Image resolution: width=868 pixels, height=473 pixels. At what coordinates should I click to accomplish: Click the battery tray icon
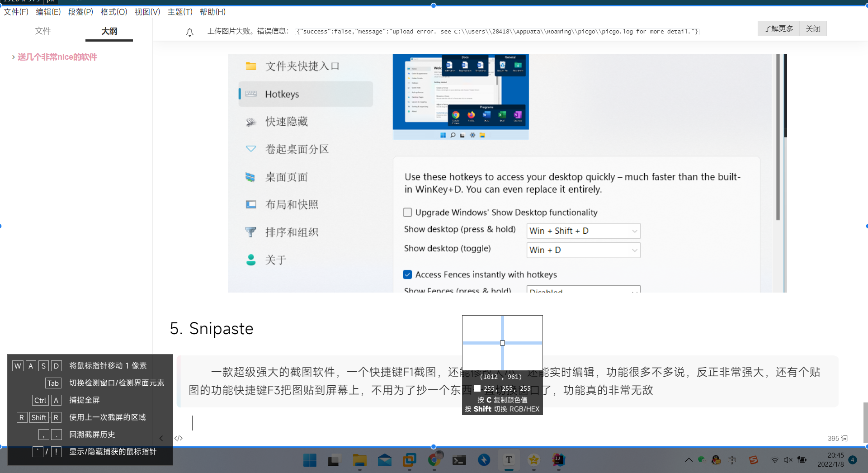[802, 460]
